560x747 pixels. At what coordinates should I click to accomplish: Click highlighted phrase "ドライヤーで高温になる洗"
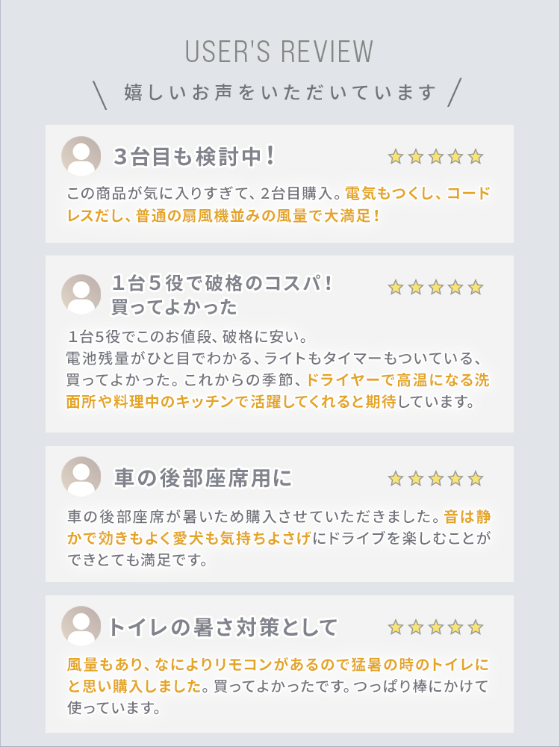click(x=398, y=380)
